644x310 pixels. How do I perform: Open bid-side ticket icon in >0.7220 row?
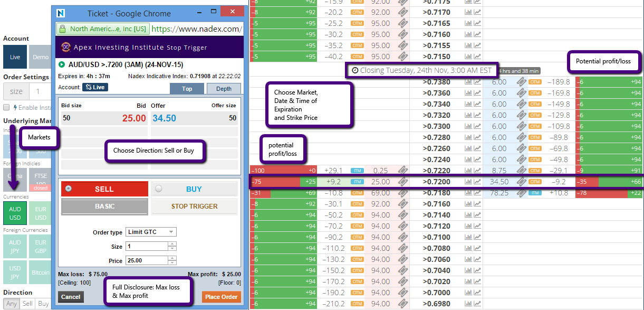[403, 171]
